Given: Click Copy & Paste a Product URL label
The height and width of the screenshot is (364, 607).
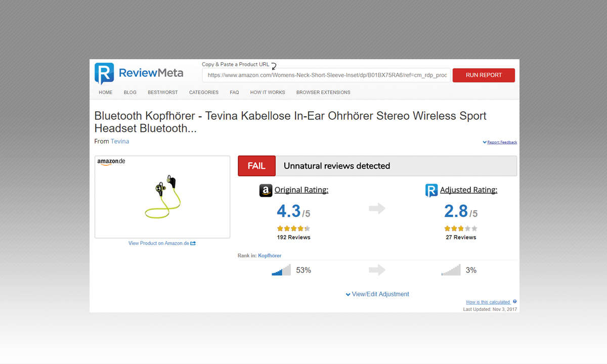Looking at the screenshot, I should click(236, 64).
